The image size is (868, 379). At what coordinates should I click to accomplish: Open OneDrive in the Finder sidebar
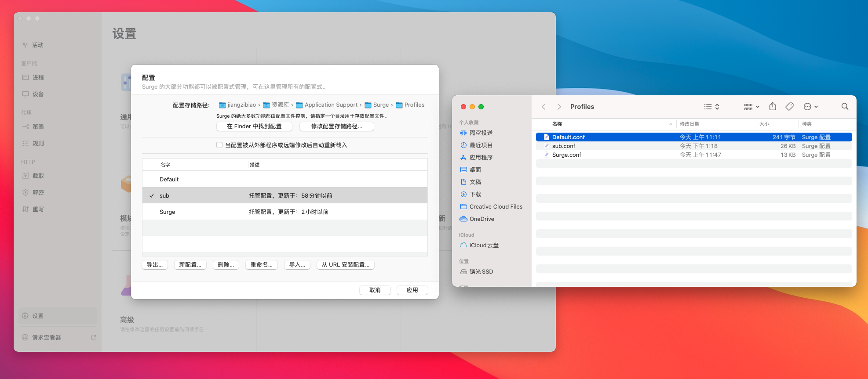[481, 219]
